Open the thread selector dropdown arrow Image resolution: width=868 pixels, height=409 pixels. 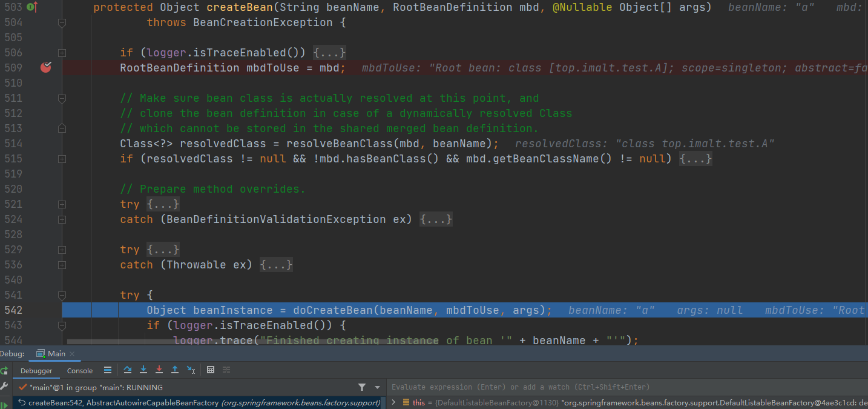tap(377, 387)
